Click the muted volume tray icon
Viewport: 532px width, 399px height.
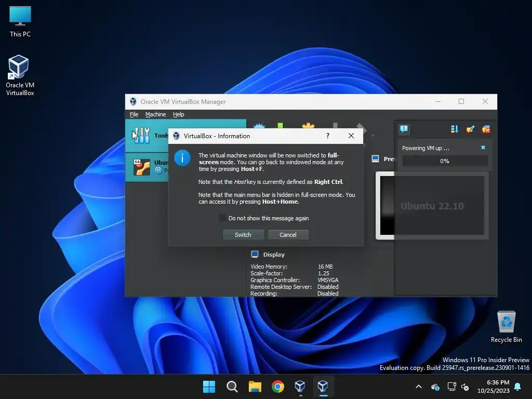465,387
